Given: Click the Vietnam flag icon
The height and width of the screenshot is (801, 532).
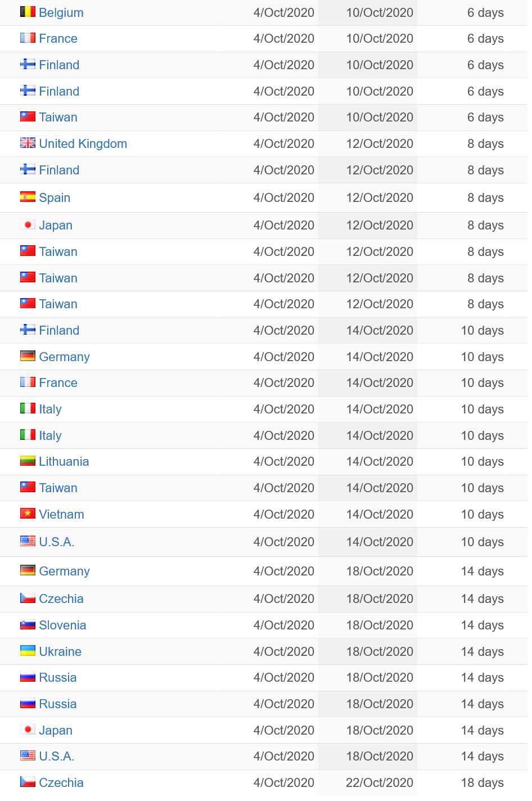Looking at the screenshot, I should pos(28,514).
